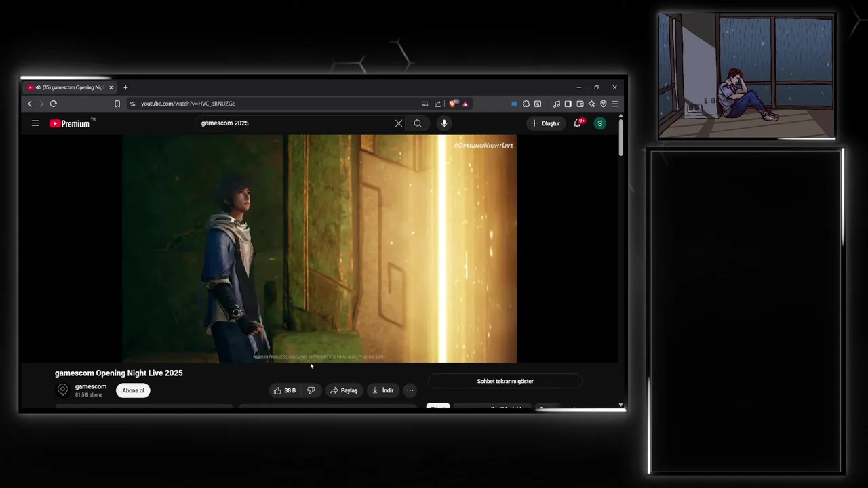Open Brave Shields lion icon
The height and width of the screenshot is (488, 868).
(453, 104)
